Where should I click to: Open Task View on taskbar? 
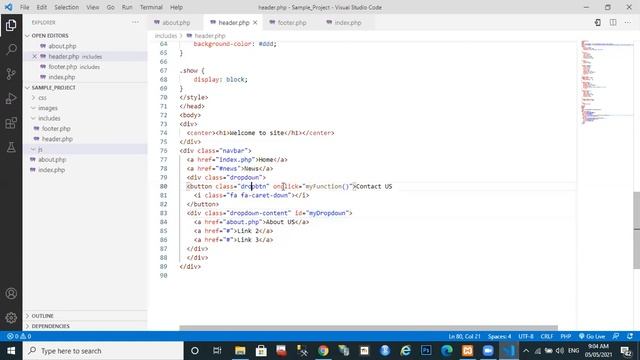(217, 351)
